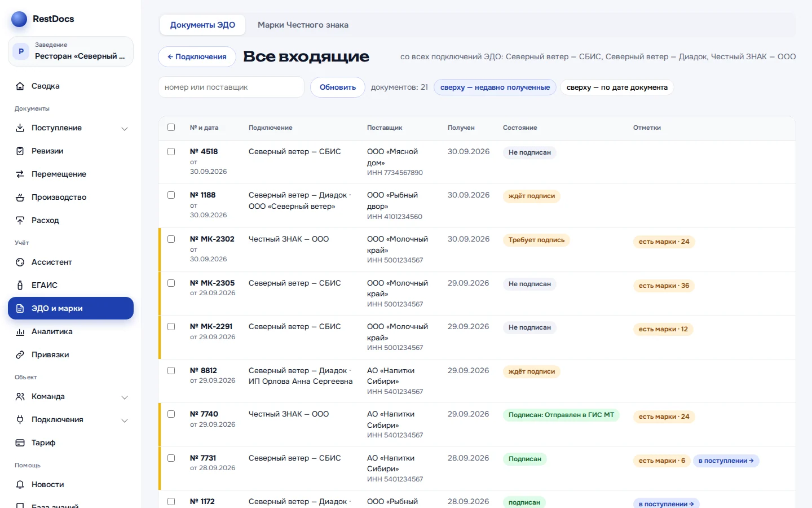Click the RestDocs logo icon
This screenshot has width=812, height=508.
click(19, 19)
